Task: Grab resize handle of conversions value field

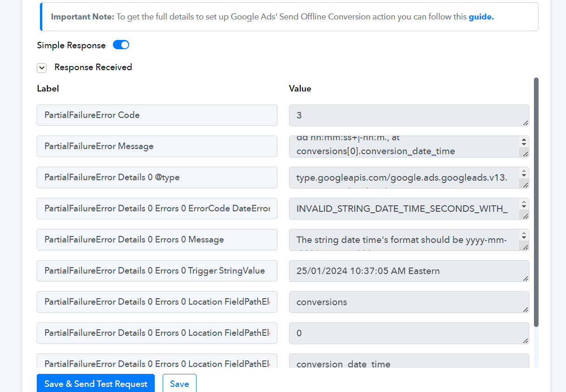Action: point(526,309)
